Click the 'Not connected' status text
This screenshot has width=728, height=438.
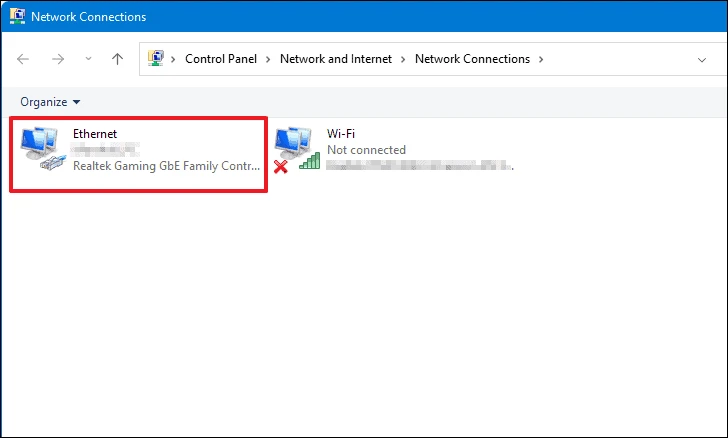(x=366, y=150)
